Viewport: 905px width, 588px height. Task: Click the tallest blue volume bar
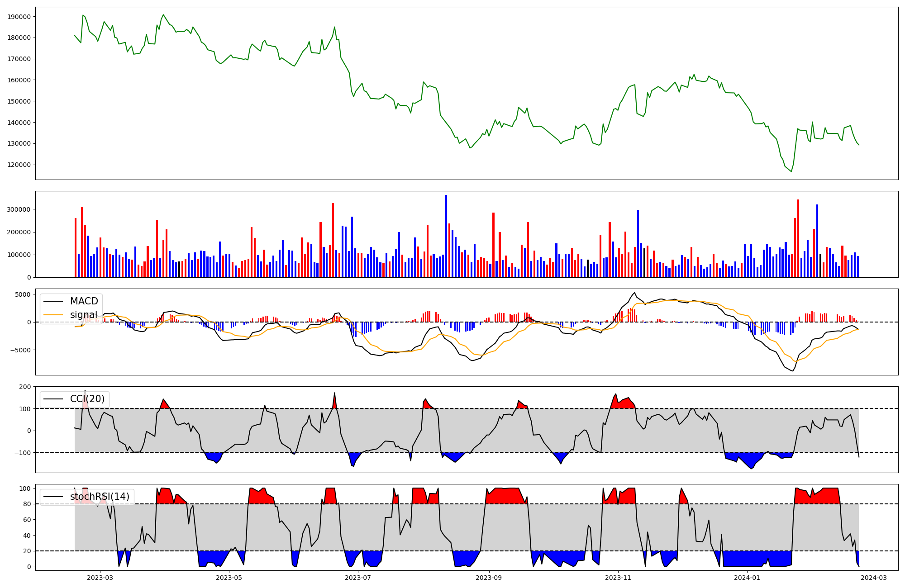pyautogui.click(x=446, y=235)
